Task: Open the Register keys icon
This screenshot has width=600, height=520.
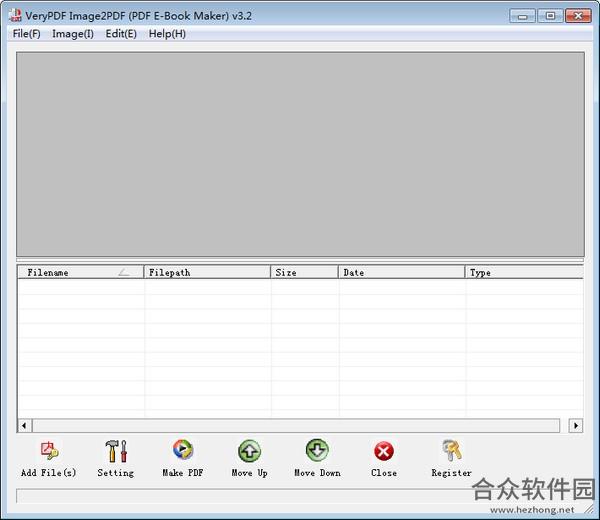Action: (452, 450)
